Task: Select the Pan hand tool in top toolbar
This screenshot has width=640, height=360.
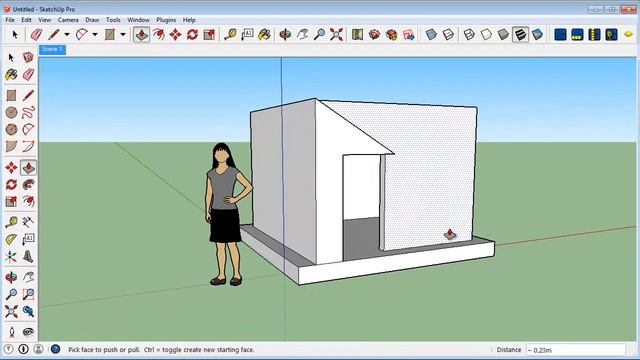Action: pos(302,35)
